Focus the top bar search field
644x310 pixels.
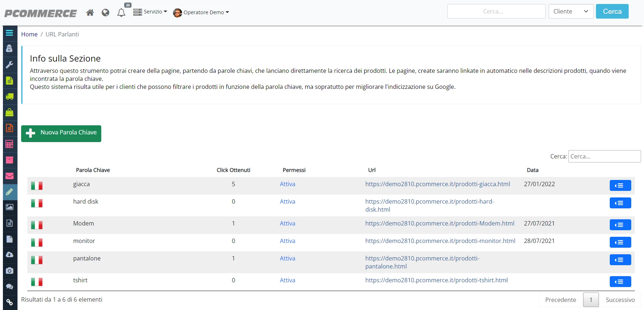496,11
